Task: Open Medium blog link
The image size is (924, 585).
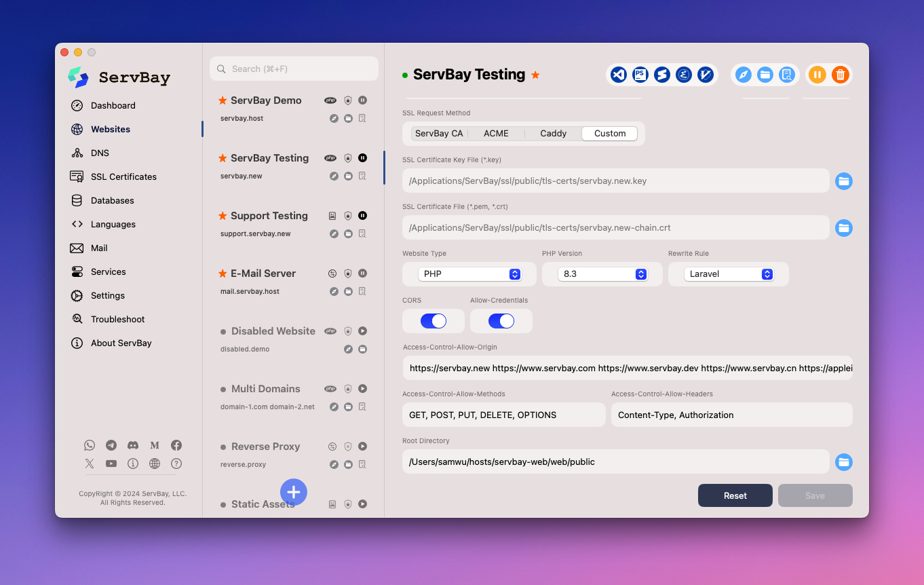Action: [155, 445]
